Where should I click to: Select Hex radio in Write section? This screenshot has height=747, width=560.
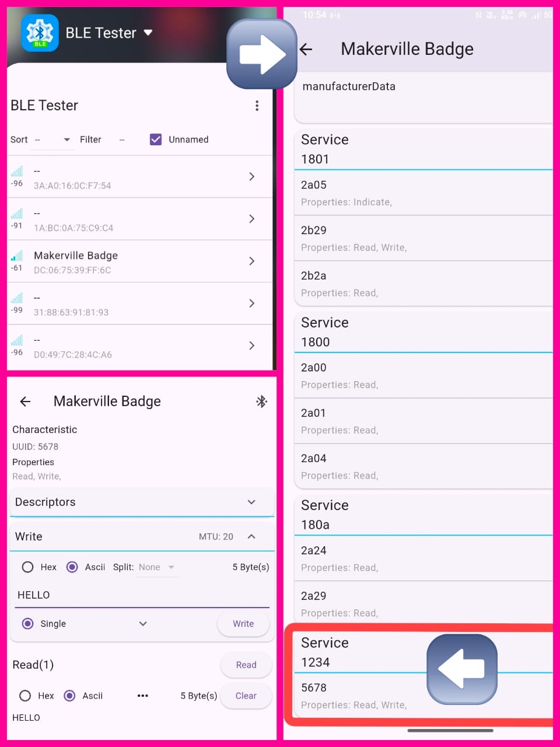pos(27,567)
